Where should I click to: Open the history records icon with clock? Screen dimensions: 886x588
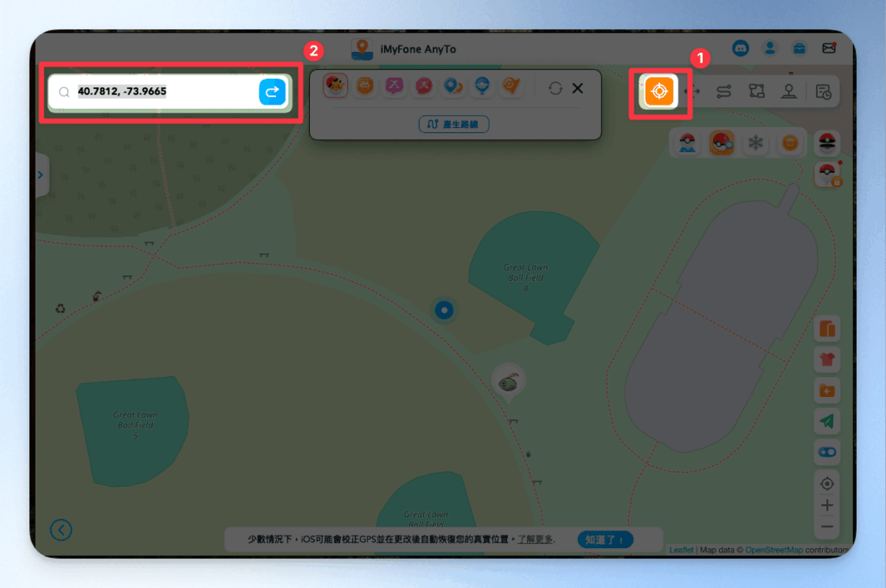(824, 92)
